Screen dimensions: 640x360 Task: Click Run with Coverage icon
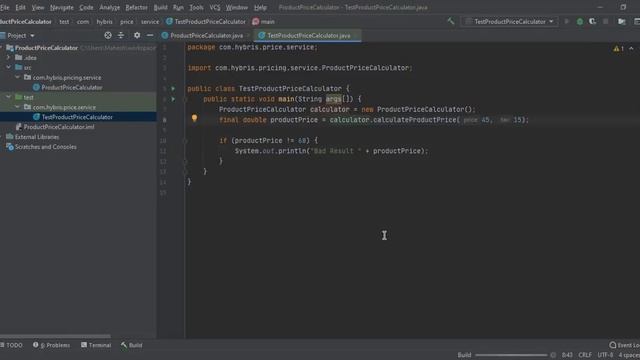tap(592, 21)
